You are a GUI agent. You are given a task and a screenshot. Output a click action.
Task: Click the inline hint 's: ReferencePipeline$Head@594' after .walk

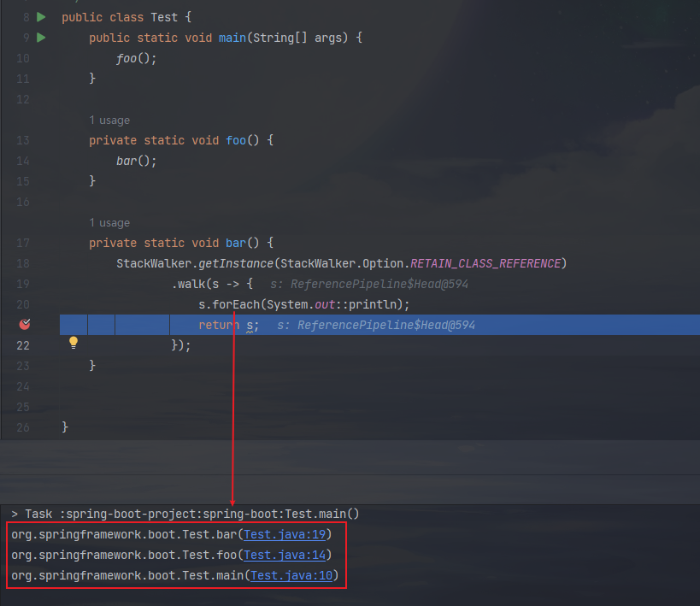(x=369, y=284)
